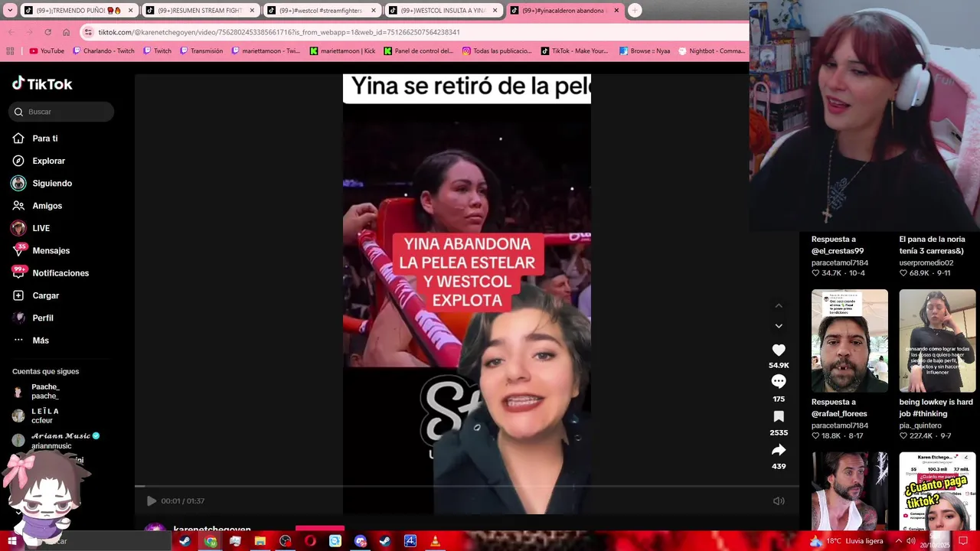Open the El pana de la noria video title
Image resolution: width=980 pixels, height=551 pixels.
[932, 245]
